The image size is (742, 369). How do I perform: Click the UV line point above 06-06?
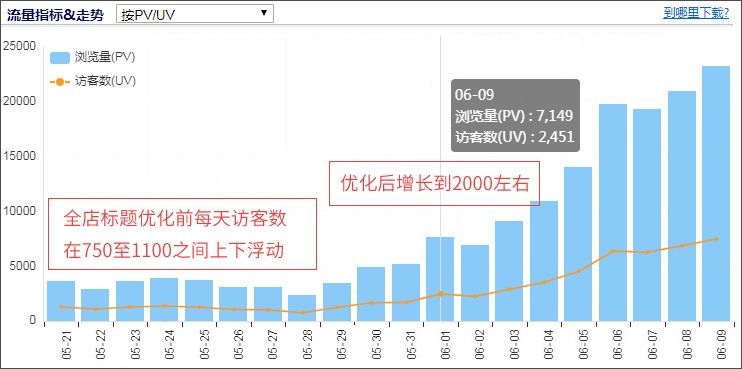pos(613,251)
